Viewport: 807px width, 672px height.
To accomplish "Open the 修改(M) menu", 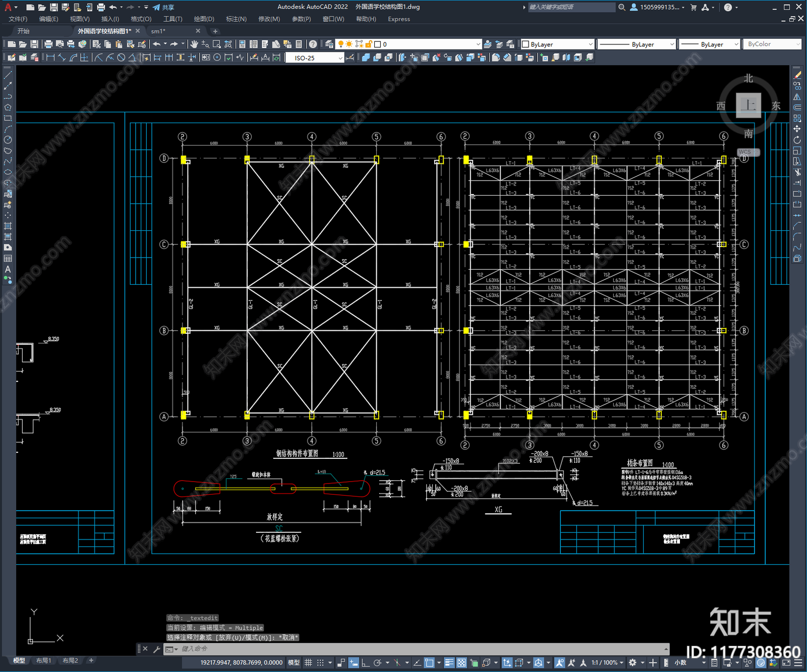I will pyautogui.click(x=269, y=19).
